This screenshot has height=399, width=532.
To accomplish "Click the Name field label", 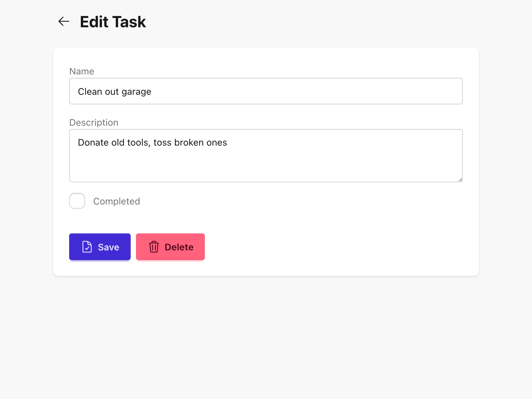I will (82, 71).
